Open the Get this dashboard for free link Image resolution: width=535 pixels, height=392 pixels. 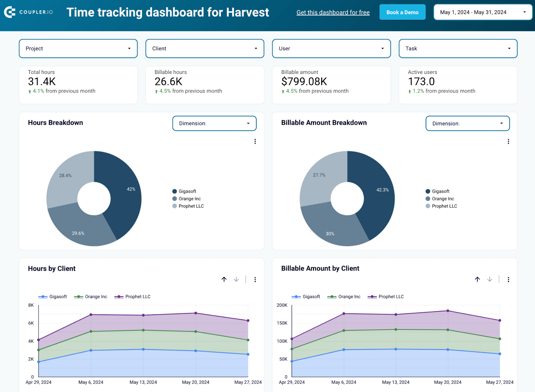[x=333, y=12]
